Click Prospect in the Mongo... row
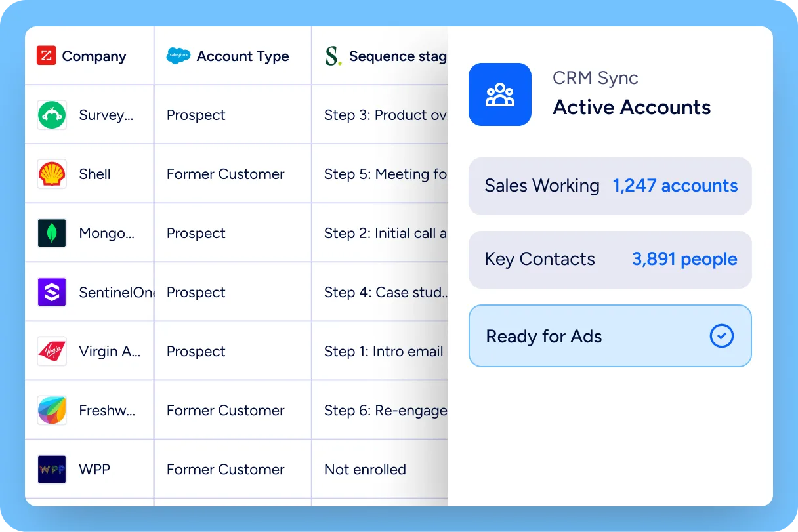The width and height of the screenshot is (798, 532). 196,233
